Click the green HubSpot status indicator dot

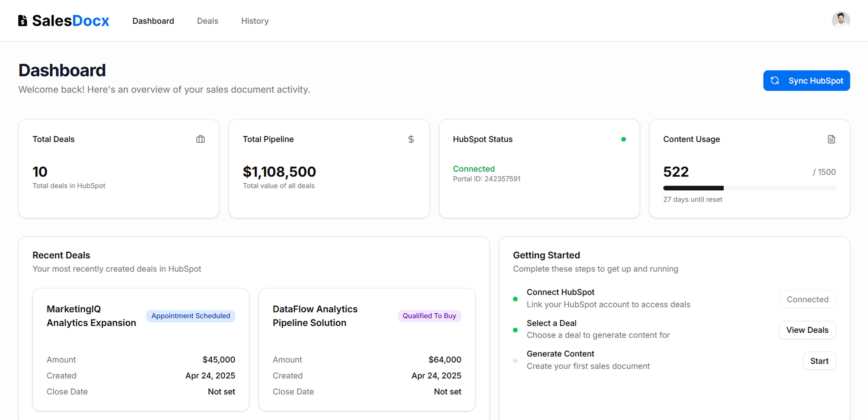[x=623, y=139]
